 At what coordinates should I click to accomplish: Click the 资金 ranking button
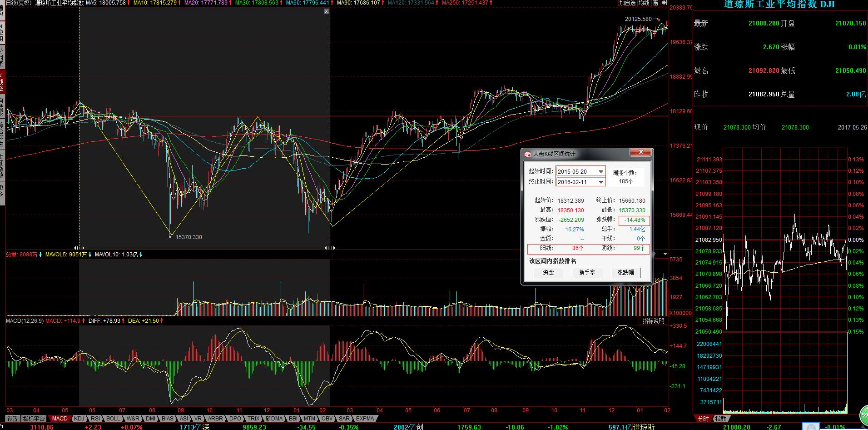pyautogui.click(x=548, y=272)
